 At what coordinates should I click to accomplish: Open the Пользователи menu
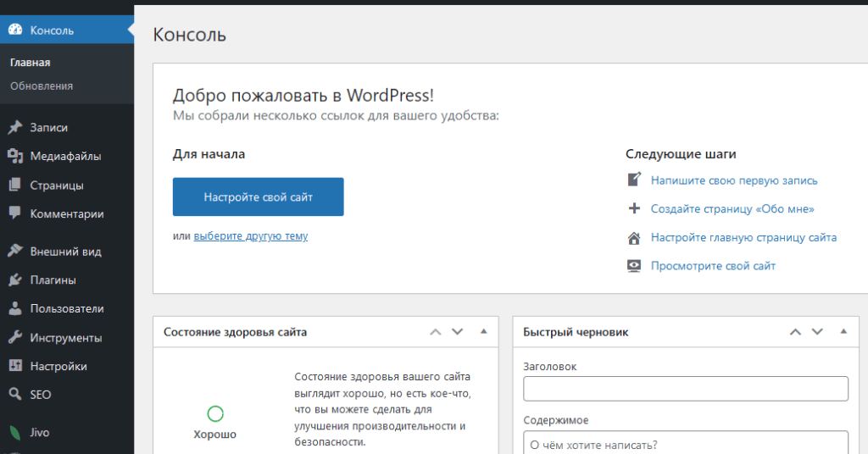(x=67, y=308)
